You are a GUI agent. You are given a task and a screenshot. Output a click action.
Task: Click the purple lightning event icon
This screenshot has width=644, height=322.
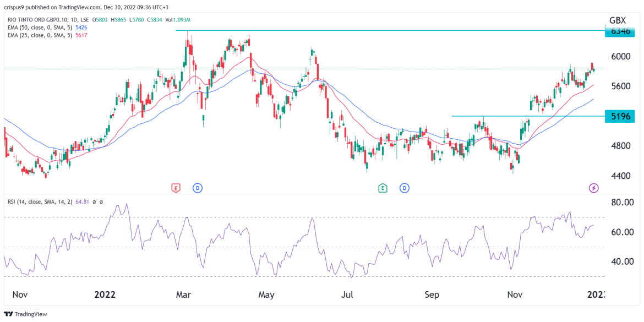coord(593,189)
